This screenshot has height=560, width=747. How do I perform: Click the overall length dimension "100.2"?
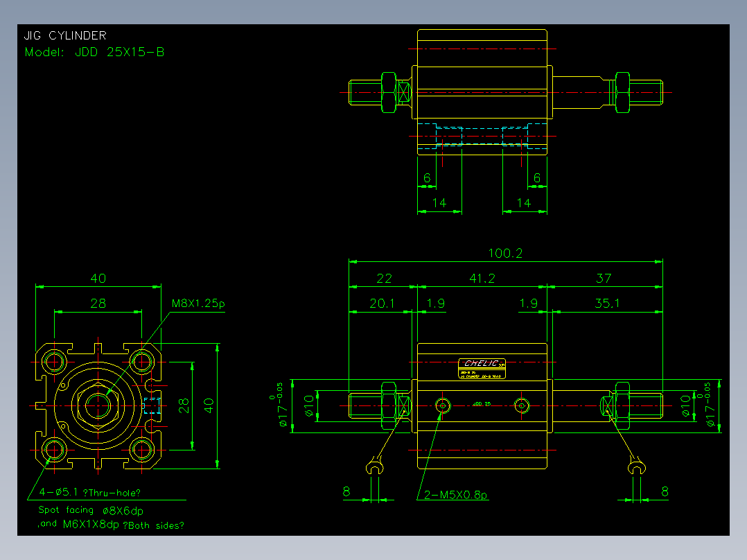click(x=505, y=253)
